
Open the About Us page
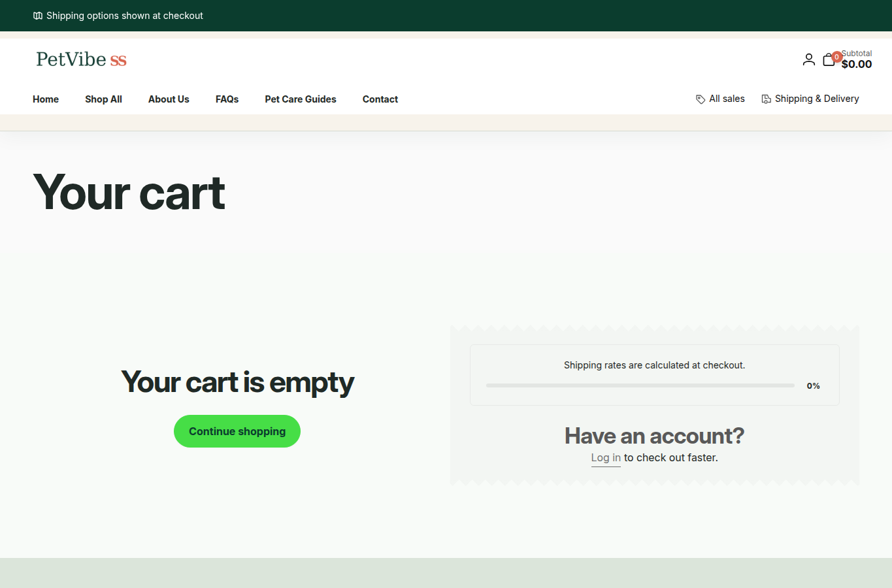(169, 99)
